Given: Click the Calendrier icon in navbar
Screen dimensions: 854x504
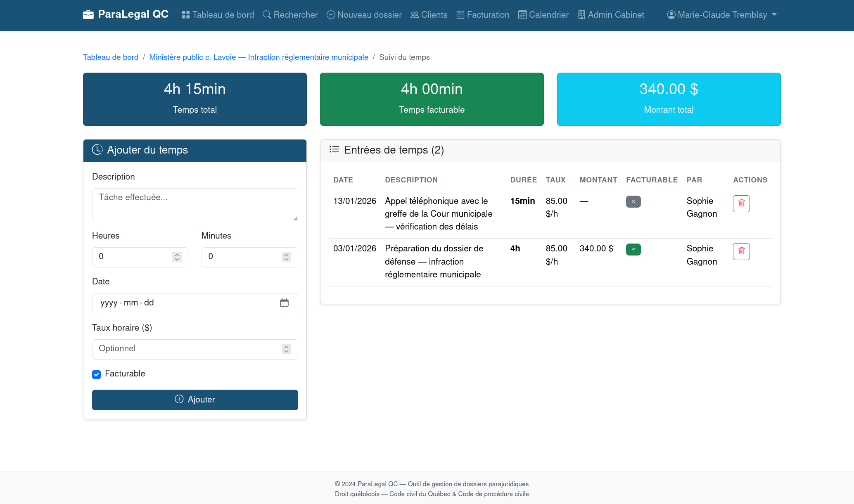Looking at the screenshot, I should 522,15.
